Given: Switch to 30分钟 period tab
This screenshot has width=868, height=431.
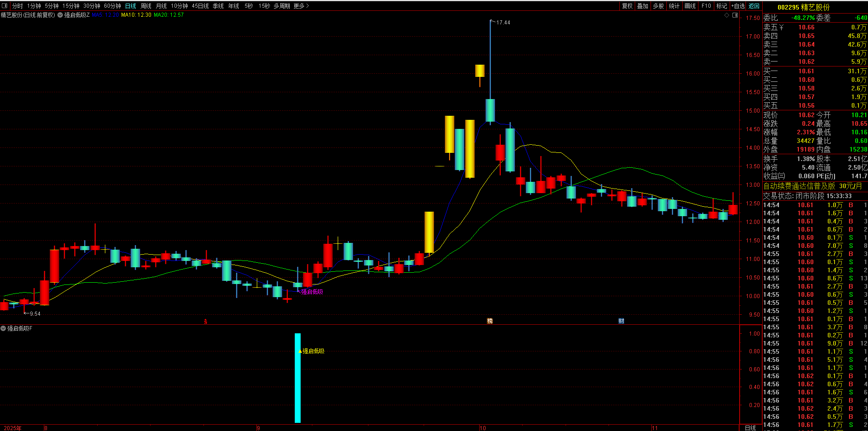Looking at the screenshot, I should [92, 6].
